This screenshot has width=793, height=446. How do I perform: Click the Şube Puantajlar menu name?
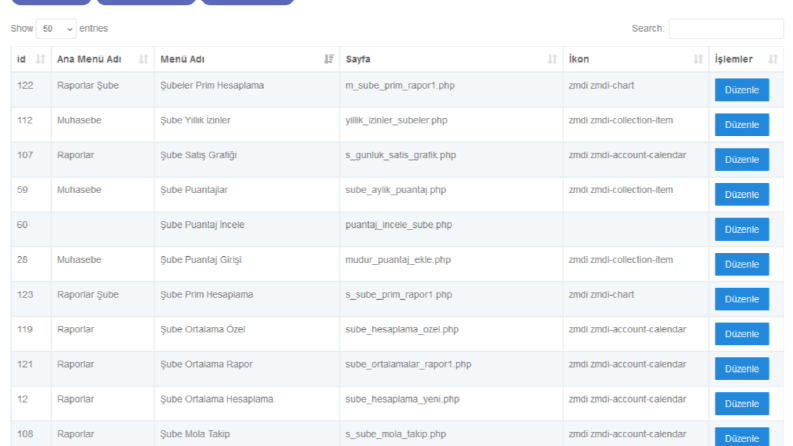[194, 190]
